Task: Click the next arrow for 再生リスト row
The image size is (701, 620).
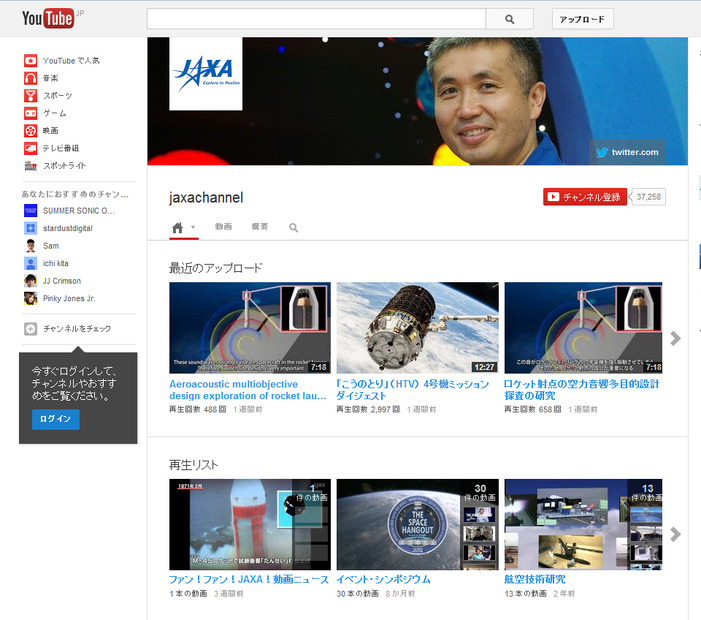Action: (675, 534)
